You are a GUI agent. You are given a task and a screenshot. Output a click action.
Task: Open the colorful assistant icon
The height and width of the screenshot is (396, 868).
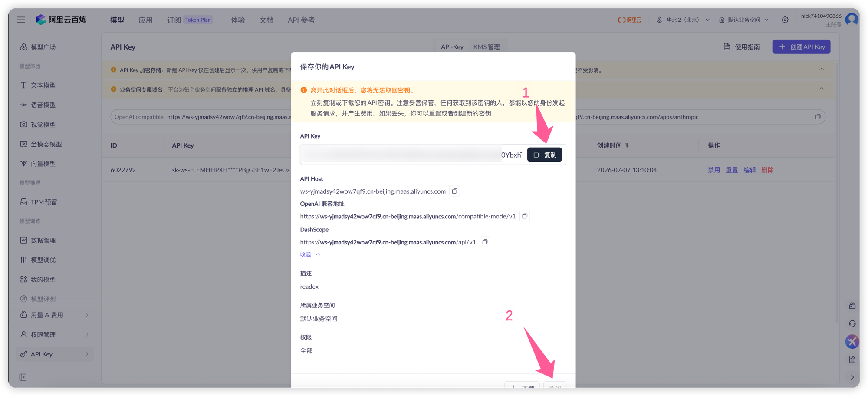[x=852, y=341]
